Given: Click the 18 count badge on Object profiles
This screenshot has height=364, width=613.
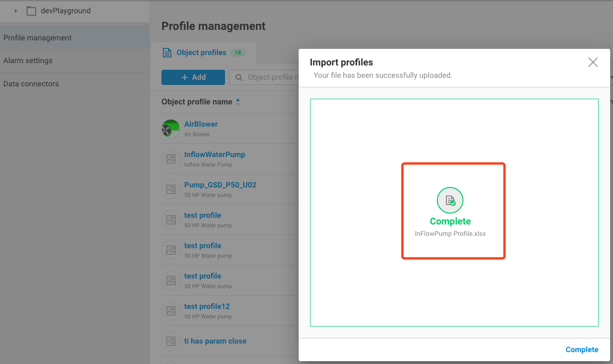Looking at the screenshot, I should [x=237, y=53].
